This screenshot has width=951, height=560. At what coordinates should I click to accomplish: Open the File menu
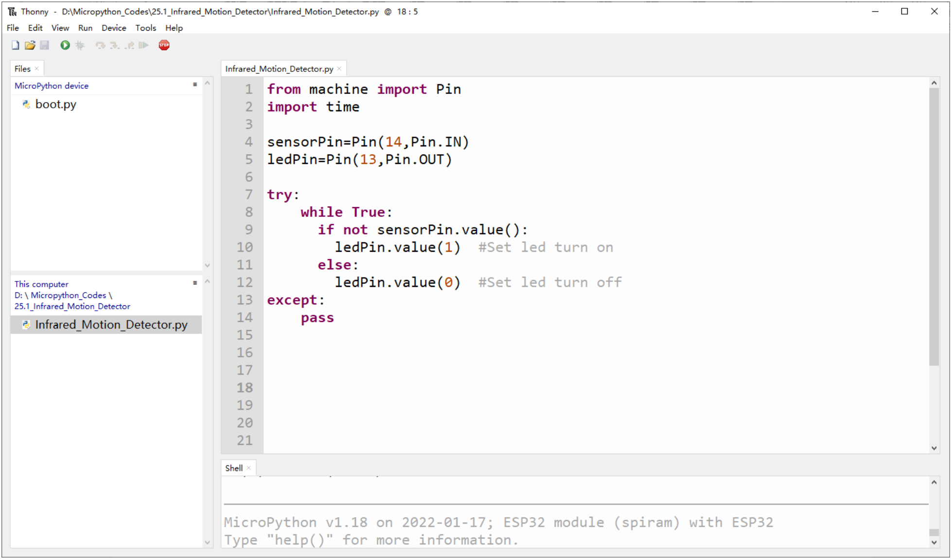point(13,28)
